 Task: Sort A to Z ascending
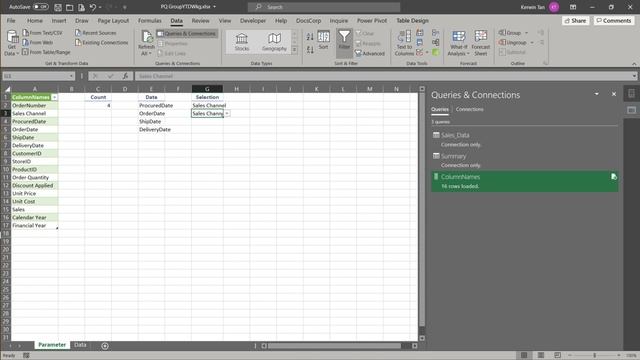click(310, 37)
